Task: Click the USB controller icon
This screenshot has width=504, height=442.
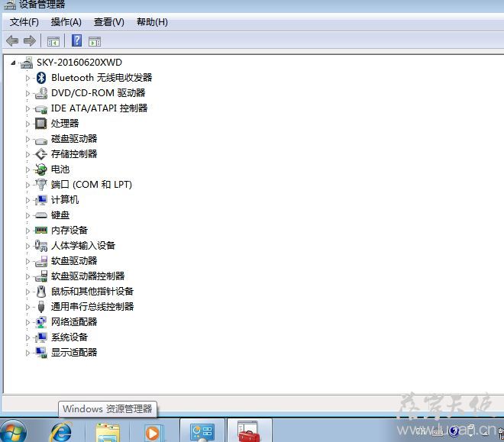Action: point(41,307)
